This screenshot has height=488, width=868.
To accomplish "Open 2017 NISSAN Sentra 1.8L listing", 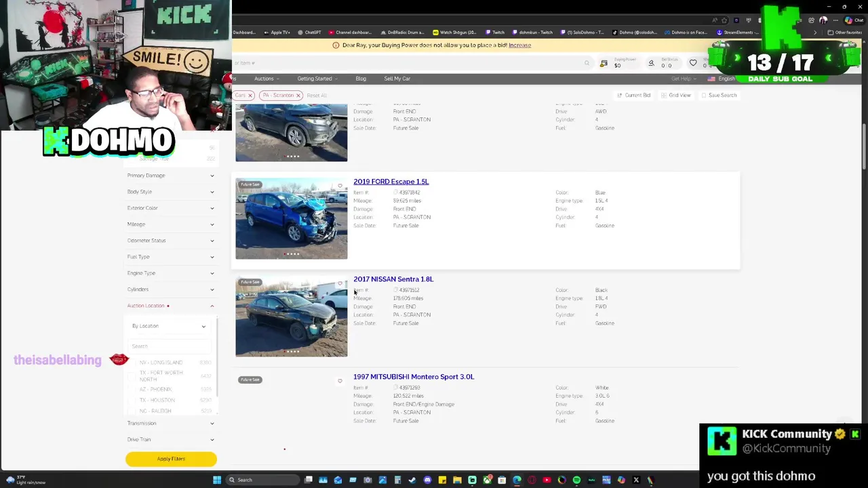I will click(393, 279).
